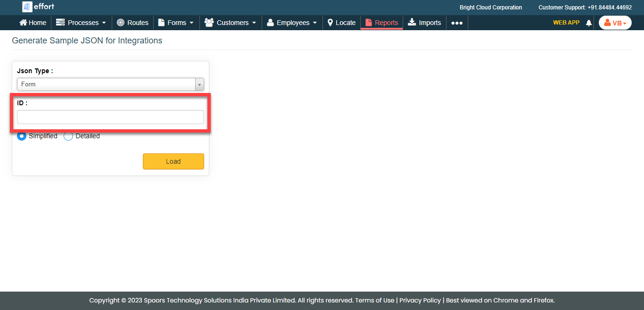644x310 pixels.
Task: Click the effort logo icon
Action: [x=27, y=7]
